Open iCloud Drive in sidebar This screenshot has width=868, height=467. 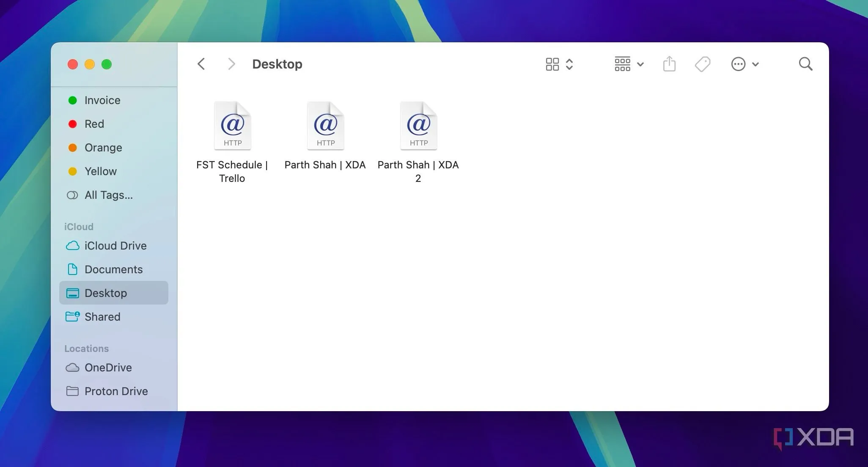(x=114, y=246)
